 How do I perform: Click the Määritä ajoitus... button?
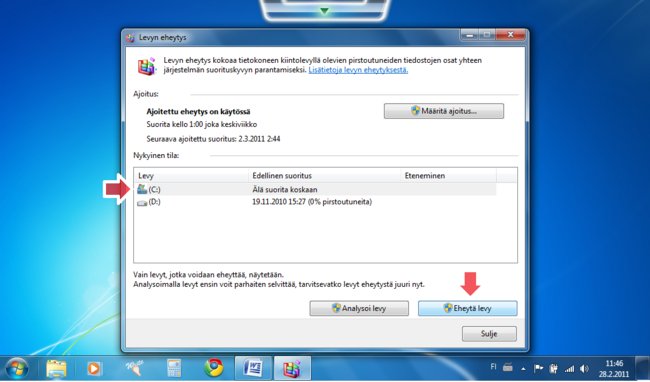pyautogui.click(x=444, y=111)
